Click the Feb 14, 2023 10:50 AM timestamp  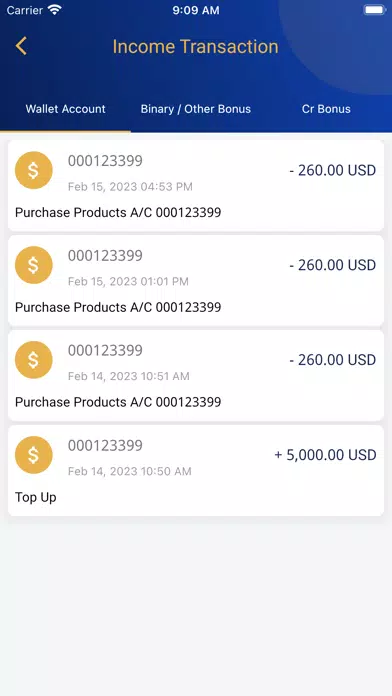point(130,471)
